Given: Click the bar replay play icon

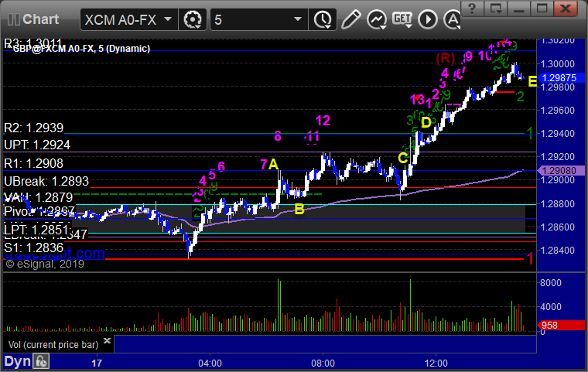Looking at the screenshot, I should [428, 19].
